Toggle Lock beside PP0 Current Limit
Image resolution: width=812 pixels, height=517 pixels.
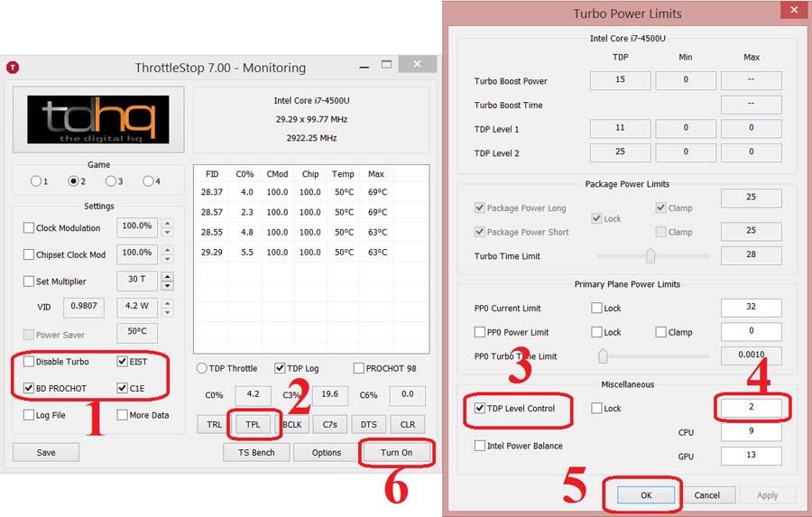pyautogui.click(x=596, y=308)
